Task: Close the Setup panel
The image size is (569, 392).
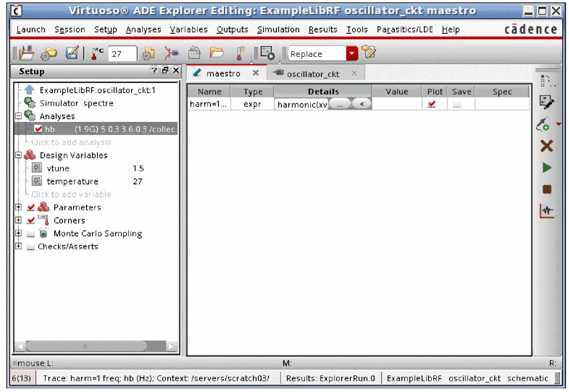Action: click(x=176, y=70)
